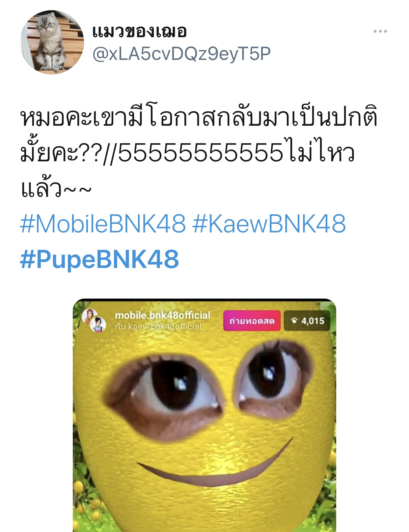The width and height of the screenshot is (409, 532).
Task: Tap the top live host avatar
Action: click(89, 316)
